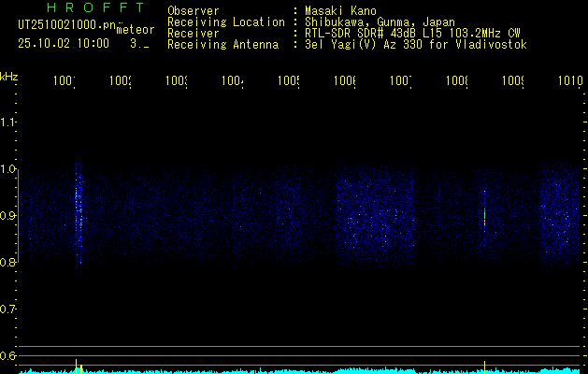Click the tall yellow intensity spike near 1001
The width and height of the screenshot is (588, 374).
[x=76, y=367]
